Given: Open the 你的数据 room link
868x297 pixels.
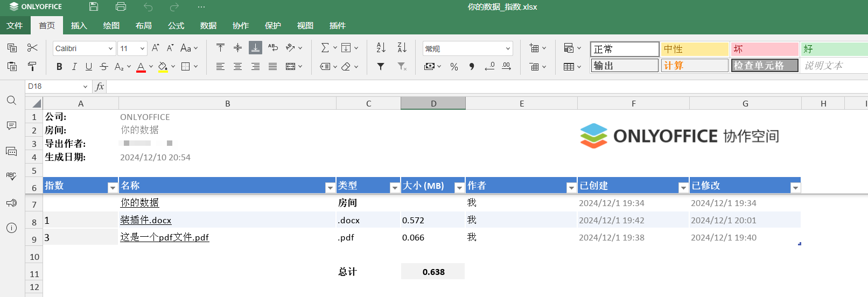Looking at the screenshot, I should tap(139, 202).
